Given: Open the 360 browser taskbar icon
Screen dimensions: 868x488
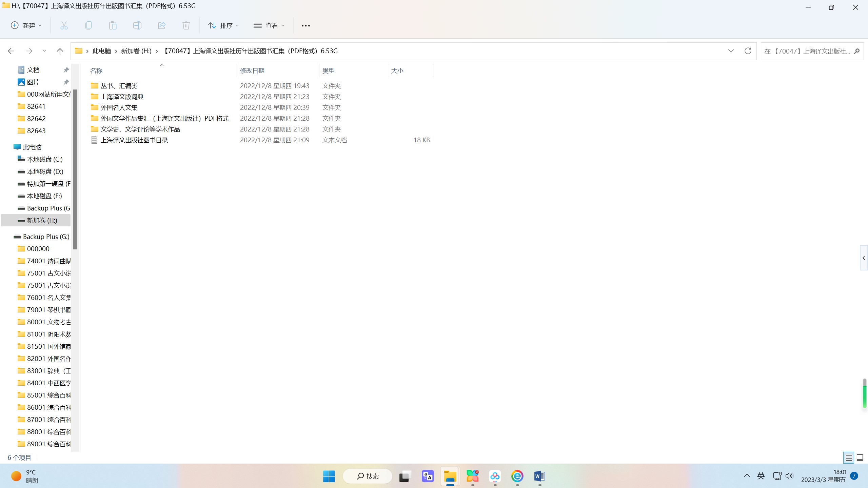Looking at the screenshot, I should [517, 476].
